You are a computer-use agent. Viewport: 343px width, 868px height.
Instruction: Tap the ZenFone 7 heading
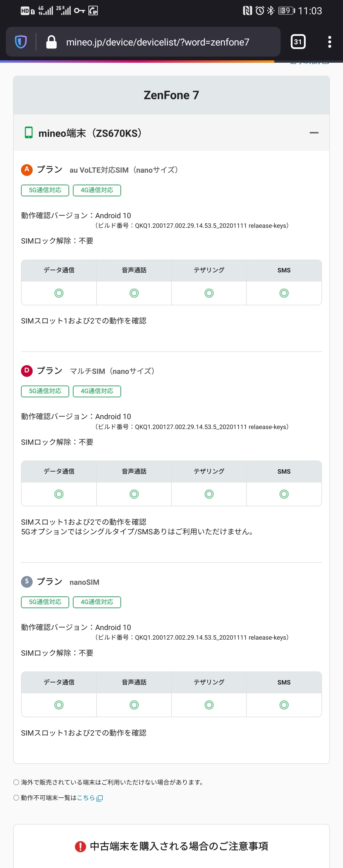point(171,95)
